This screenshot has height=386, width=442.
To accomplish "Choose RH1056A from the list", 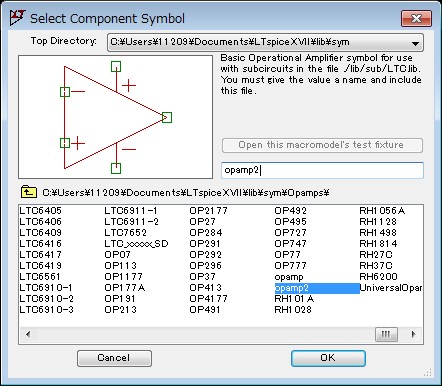I will [382, 211].
